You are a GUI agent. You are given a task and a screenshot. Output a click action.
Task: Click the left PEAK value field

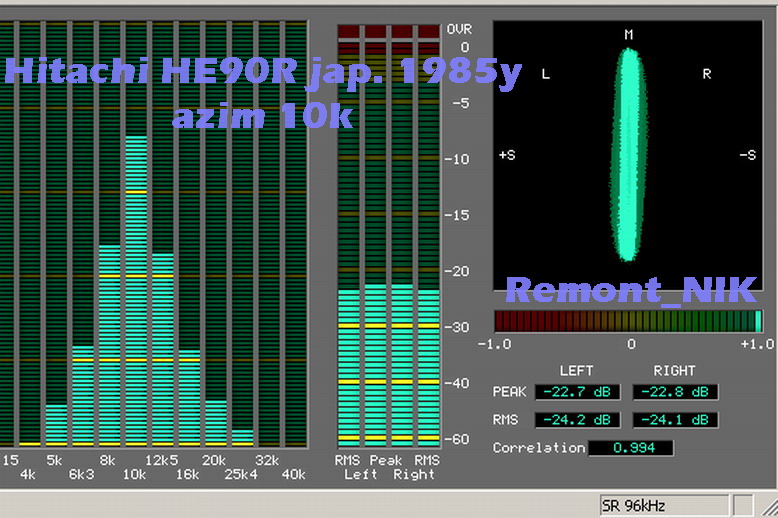click(x=578, y=392)
